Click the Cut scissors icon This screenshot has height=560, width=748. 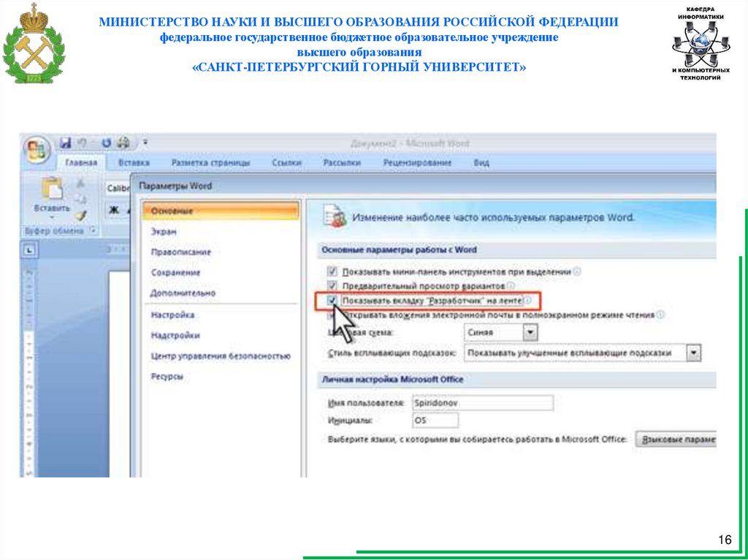pyautogui.click(x=80, y=183)
